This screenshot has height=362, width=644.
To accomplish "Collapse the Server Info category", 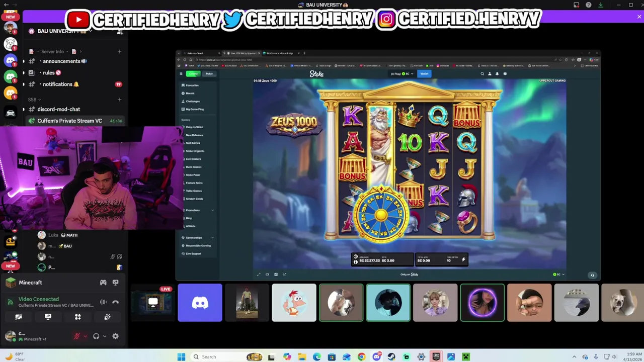I will click(x=56, y=51).
